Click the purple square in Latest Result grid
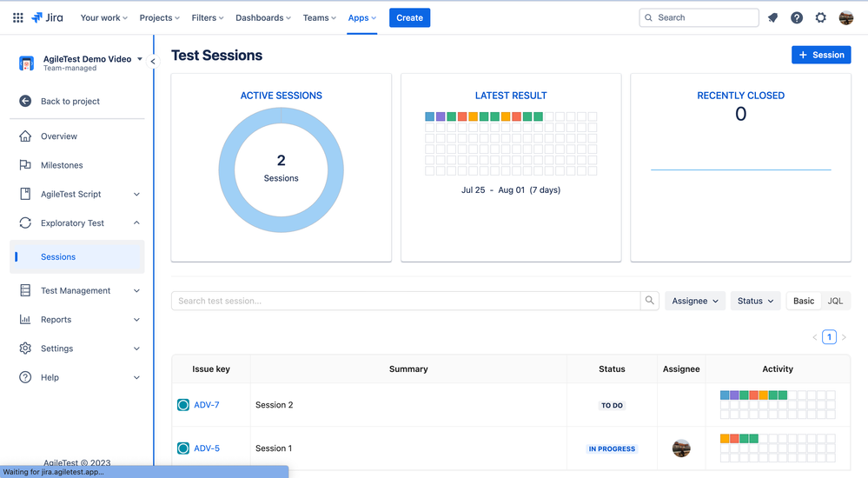The image size is (868, 478). [441, 116]
